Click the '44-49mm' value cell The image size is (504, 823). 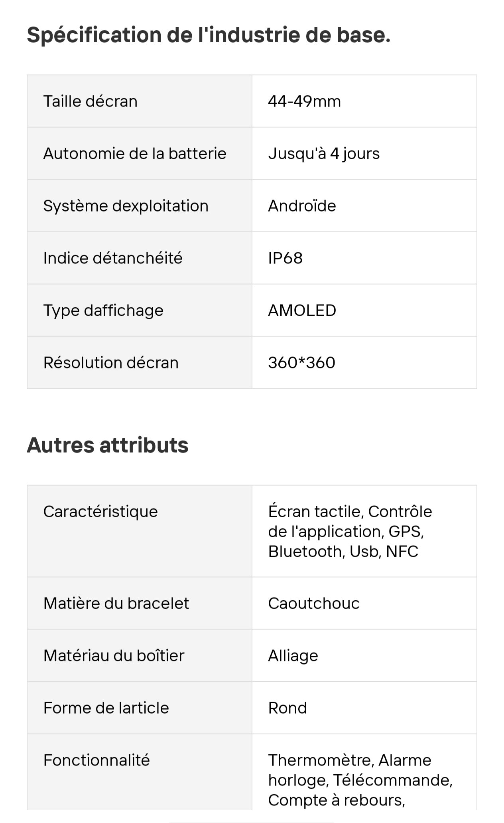pos(364,101)
